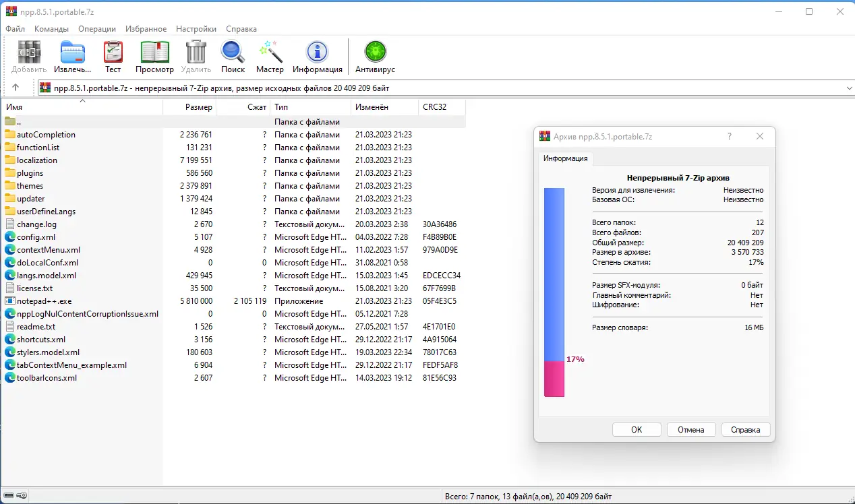Click the Справка button in dialog
This screenshot has width=855, height=504.
[746, 429]
